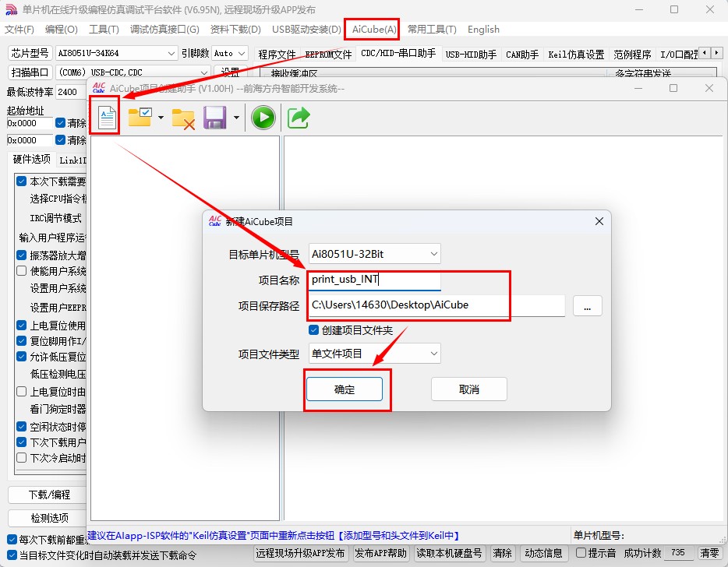Switch to the 程序文件 tab
The width and height of the screenshot is (728, 567).
point(277,55)
